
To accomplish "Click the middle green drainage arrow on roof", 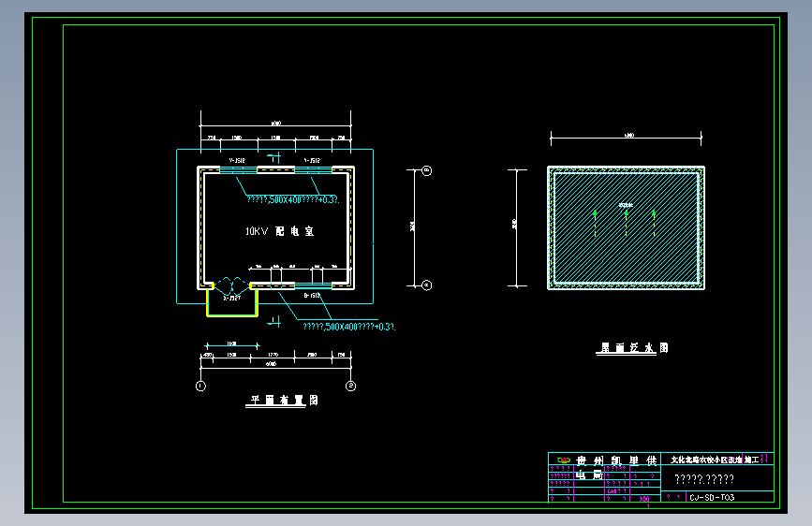I will pos(626,224).
